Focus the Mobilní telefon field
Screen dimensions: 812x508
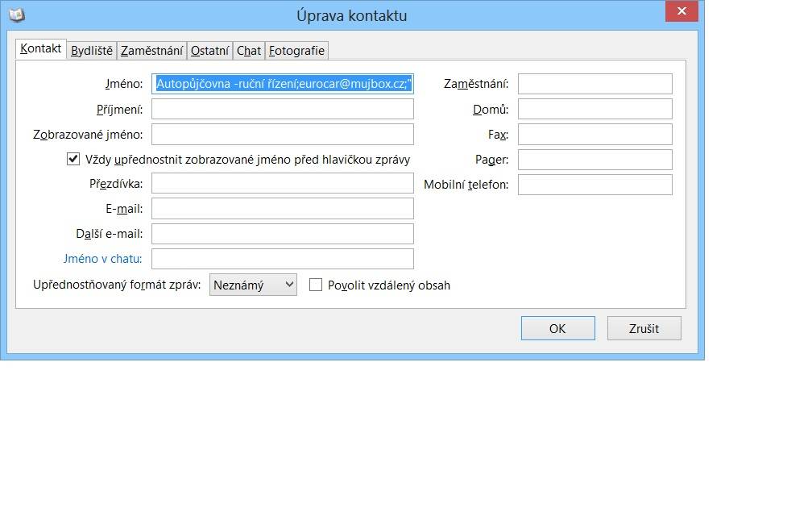coord(595,185)
